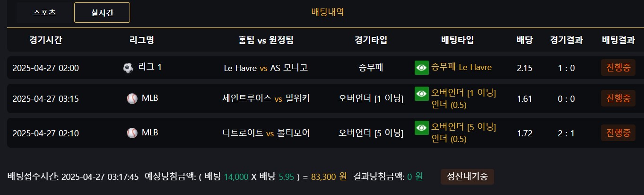Image resolution: width=644 pixels, height=195 pixels.
Task: Open the 오버언더 [5 이닝] 언더 bet link
Action: (463, 133)
